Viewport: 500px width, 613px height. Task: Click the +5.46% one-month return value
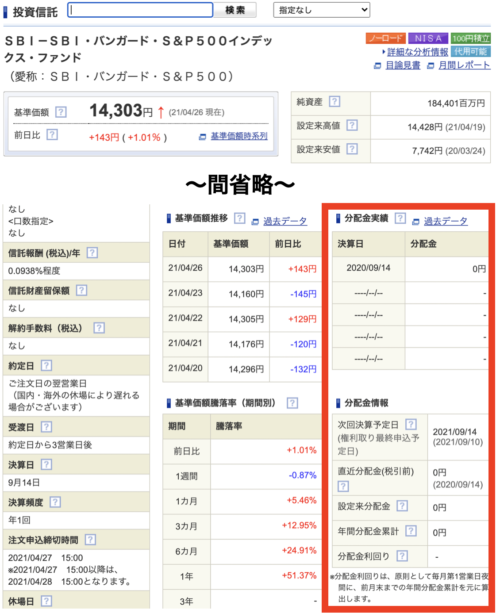[x=301, y=500]
